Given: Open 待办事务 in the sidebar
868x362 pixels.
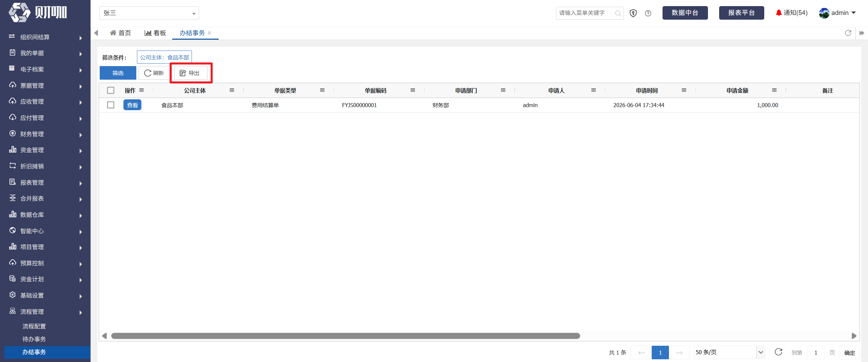Looking at the screenshot, I should point(34,339).
